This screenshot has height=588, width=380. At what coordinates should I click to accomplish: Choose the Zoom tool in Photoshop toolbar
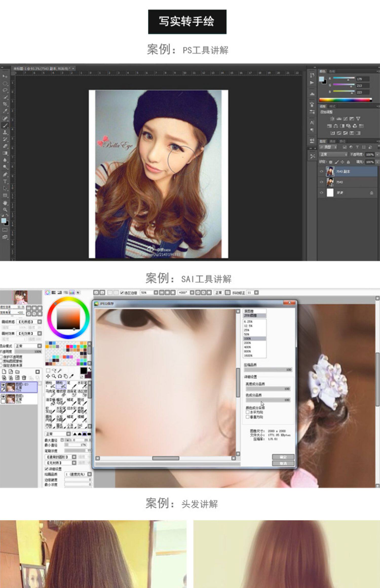click(5, 210)
